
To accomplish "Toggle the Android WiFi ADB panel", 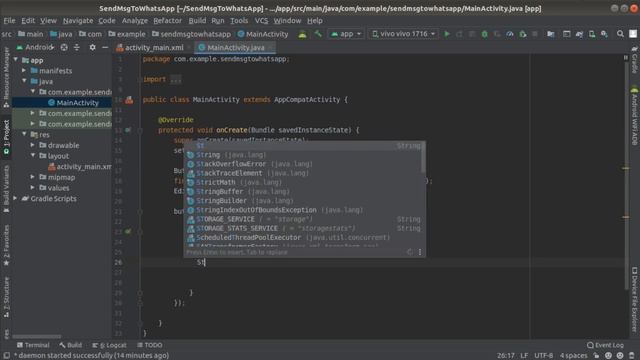I will coord(634,116).
